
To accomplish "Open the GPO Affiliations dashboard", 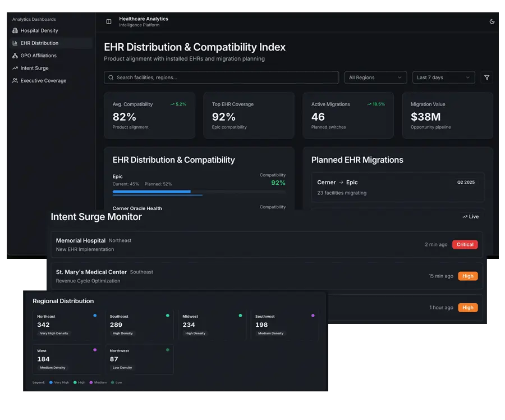I will point(38,56).
